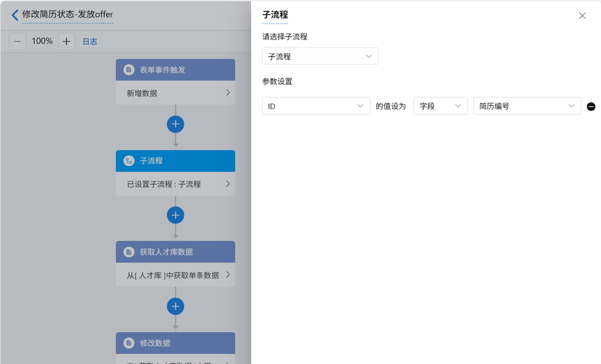
Task: Remove the ID parameter row
Action: tap(591, 106)
